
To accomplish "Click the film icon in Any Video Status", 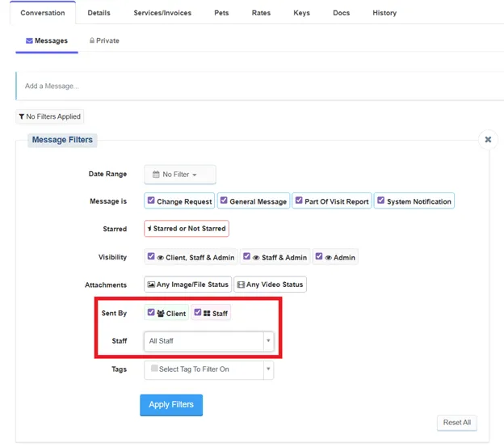I will [x=241, y=285].
